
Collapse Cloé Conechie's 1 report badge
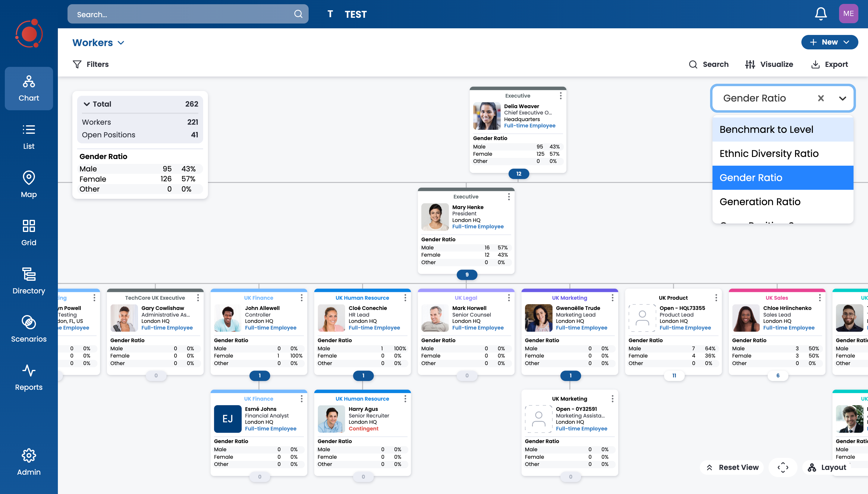363,376
